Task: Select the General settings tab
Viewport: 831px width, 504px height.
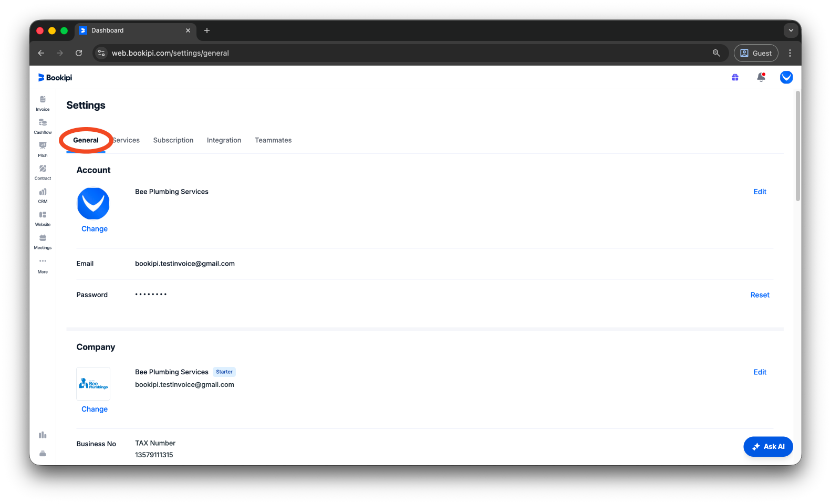Action: [86, 140]
